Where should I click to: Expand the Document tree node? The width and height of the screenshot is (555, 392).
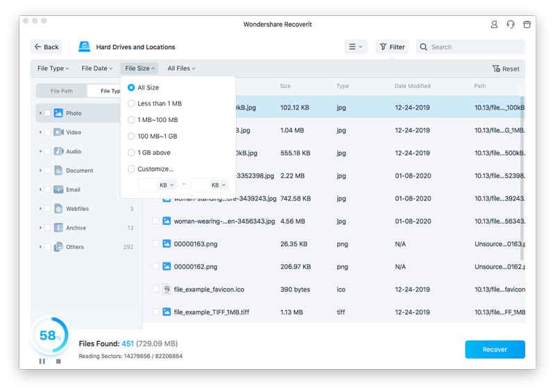point(40,170)
